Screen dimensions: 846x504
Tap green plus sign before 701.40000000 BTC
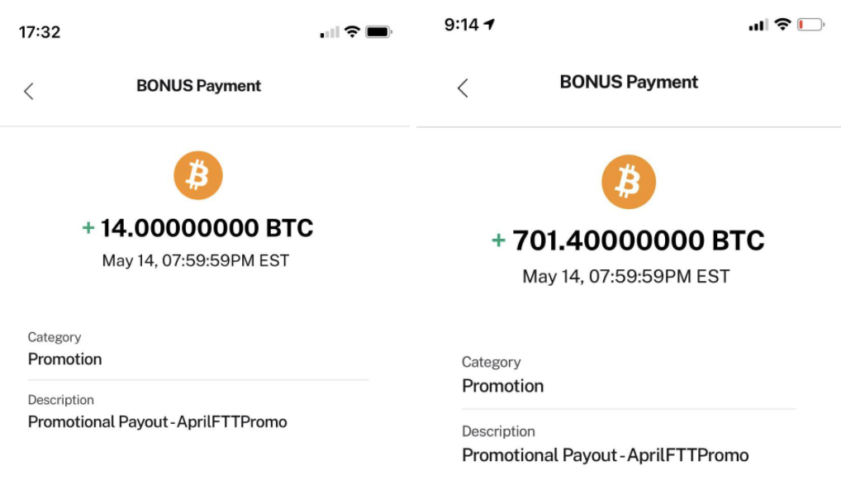pyautogui.click(x=498, y=240)
